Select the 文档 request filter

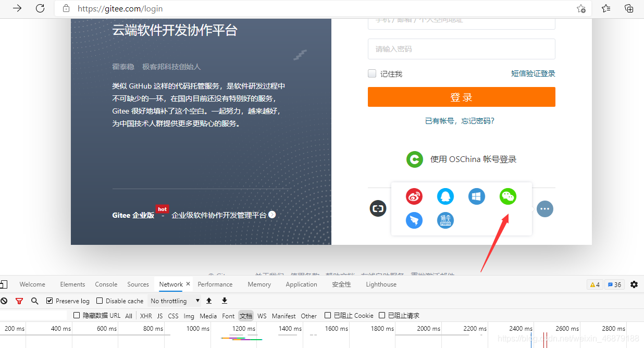coord(246,316)
